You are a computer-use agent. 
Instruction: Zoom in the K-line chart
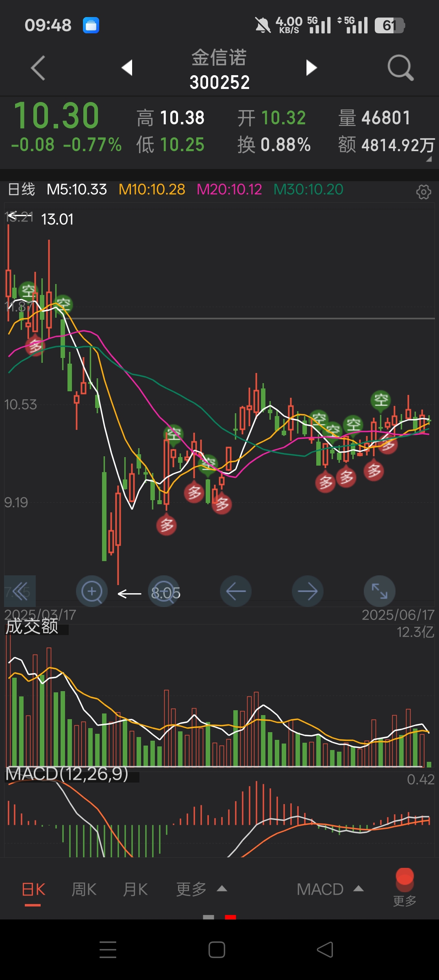pos(92,591)
